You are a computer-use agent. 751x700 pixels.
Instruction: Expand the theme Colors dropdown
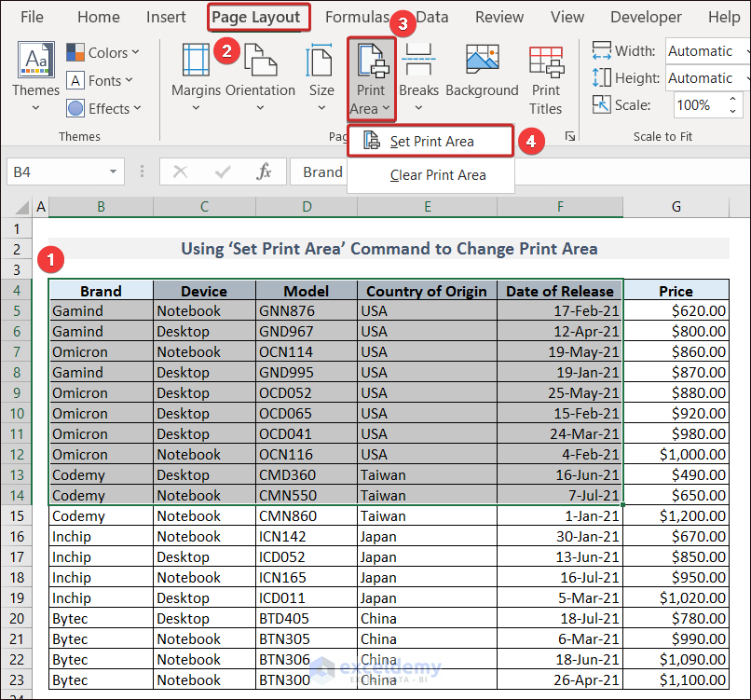point(103,53)
